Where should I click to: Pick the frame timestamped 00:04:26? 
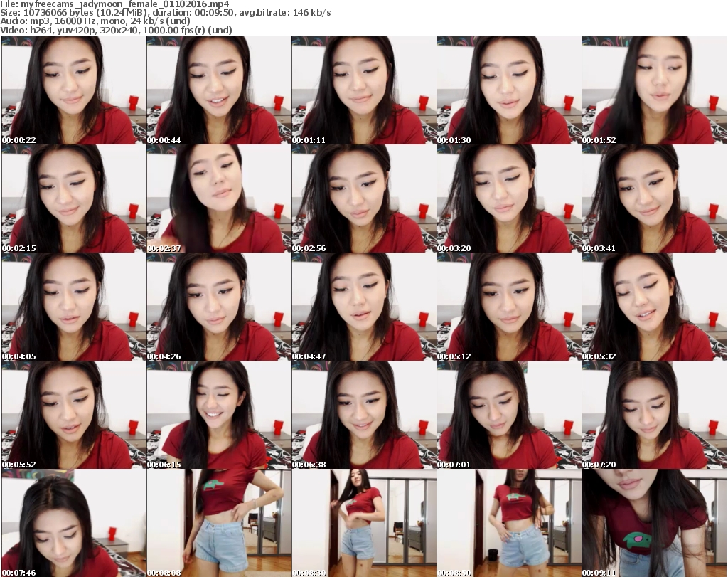point(219,307)
